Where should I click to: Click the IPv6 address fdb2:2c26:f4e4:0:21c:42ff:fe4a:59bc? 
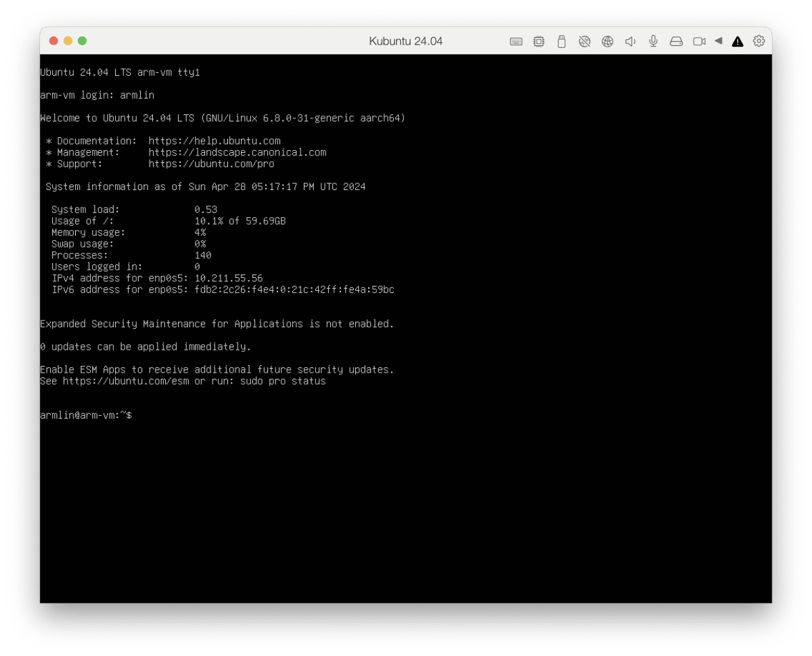click(294, 290)
